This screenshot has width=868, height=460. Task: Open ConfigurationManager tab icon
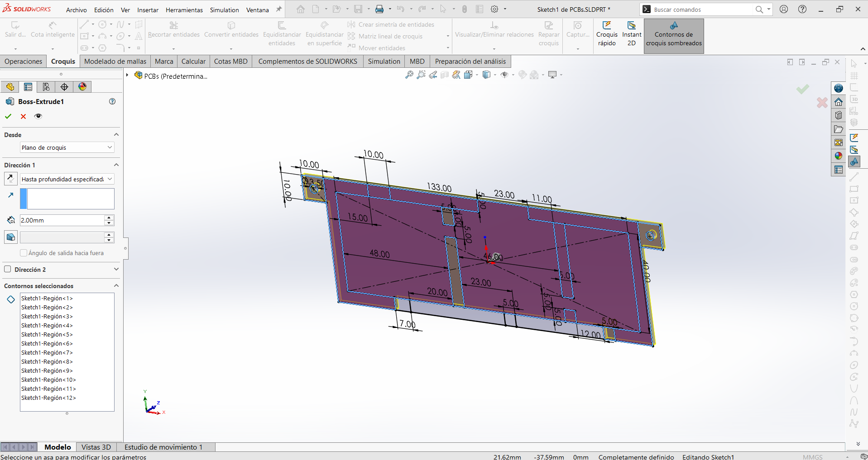click(46, 87)
